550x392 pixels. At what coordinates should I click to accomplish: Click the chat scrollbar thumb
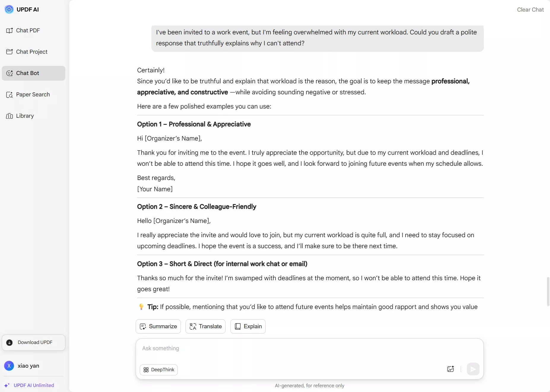point(548,292)
